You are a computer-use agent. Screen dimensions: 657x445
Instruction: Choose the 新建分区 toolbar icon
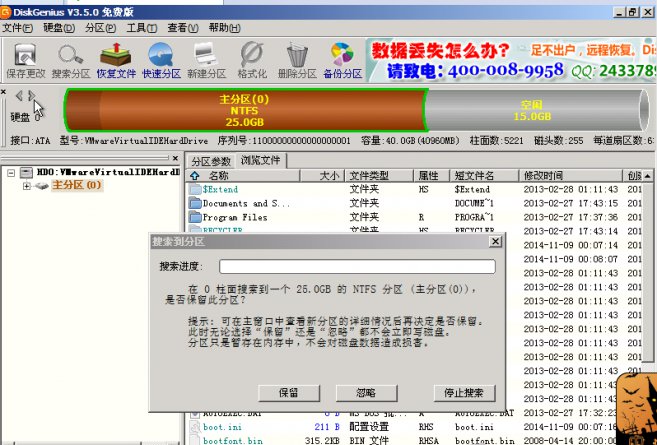tap(206, 60)
